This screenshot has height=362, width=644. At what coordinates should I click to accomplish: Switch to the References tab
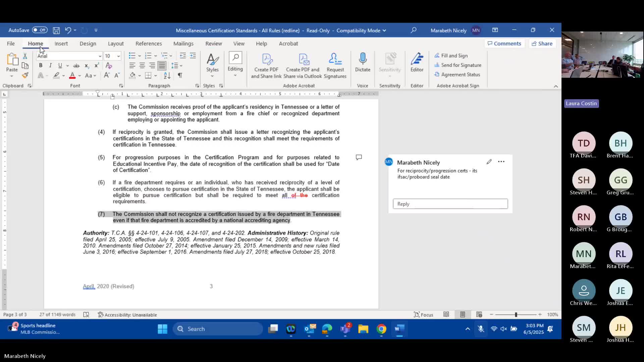click(149, 44)
